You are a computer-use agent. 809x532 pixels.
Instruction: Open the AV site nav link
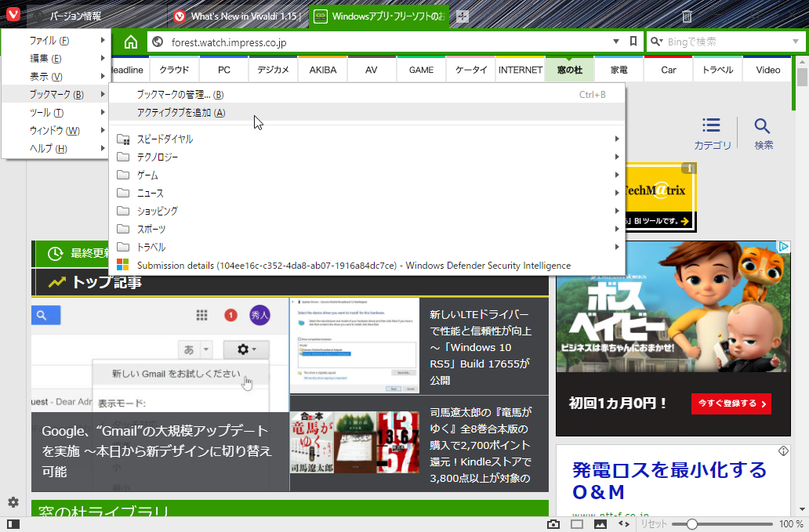372,70
